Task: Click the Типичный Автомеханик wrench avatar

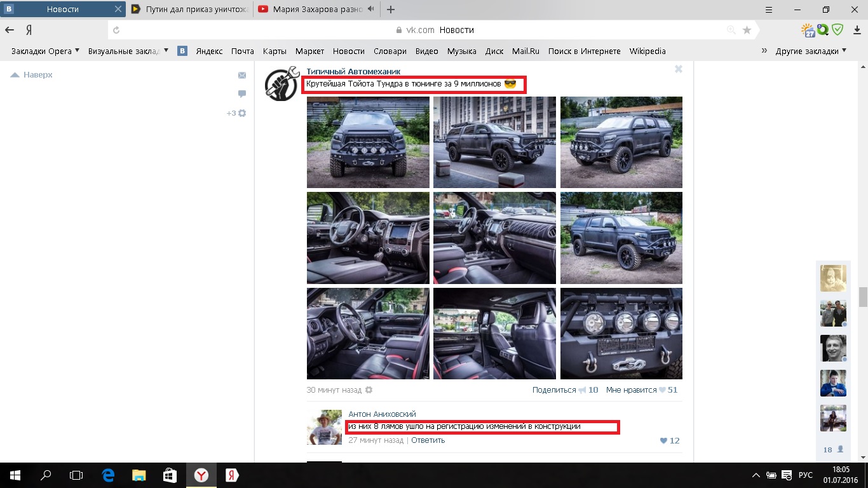Action: 281,83
